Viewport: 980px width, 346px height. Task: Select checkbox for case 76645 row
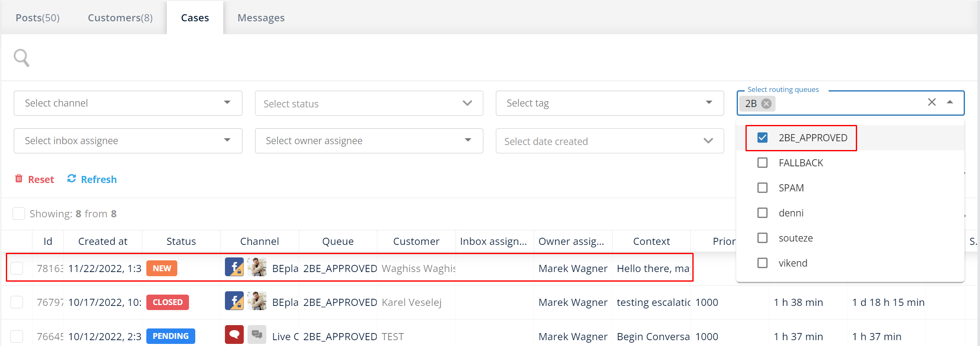(17, 336)
